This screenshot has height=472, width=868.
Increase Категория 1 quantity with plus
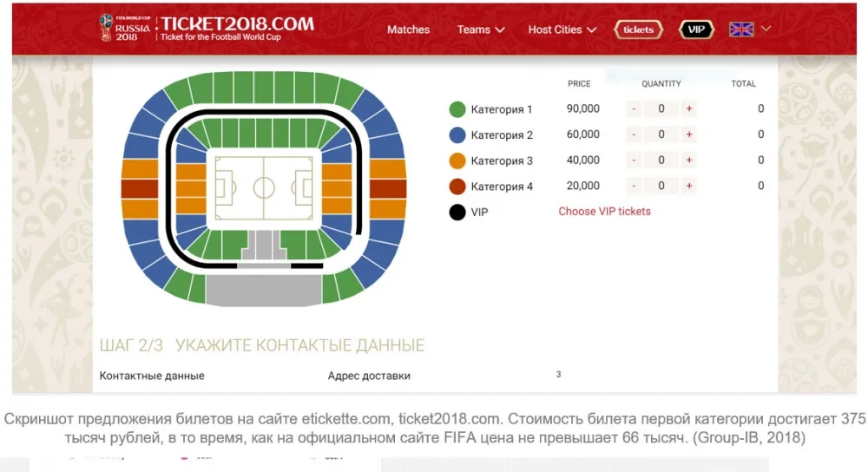[689, 109]
